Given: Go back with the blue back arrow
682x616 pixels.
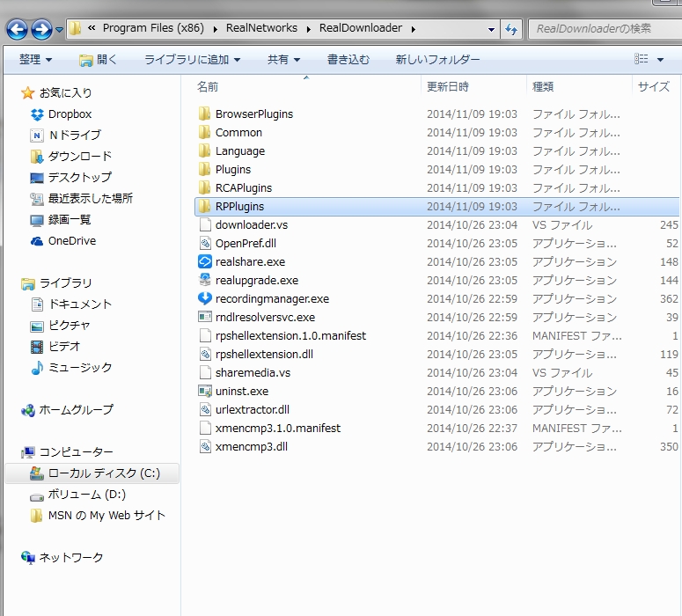Looking at the screenshot, I should coord(17,30).
